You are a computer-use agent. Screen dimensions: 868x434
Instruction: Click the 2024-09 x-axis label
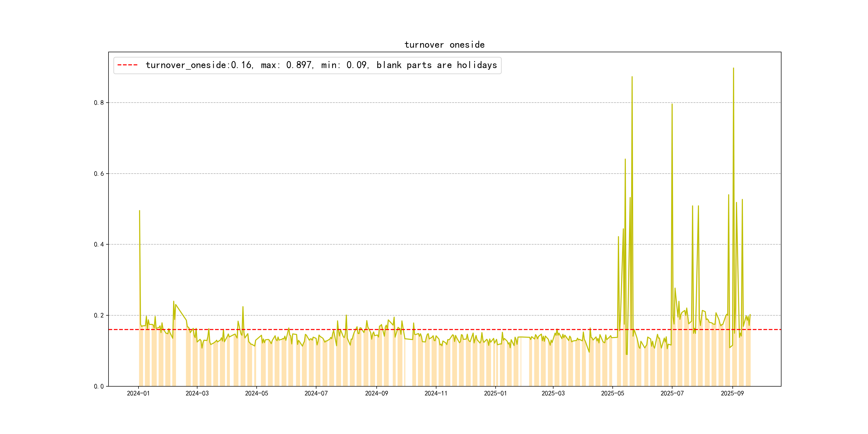(376, 394)
